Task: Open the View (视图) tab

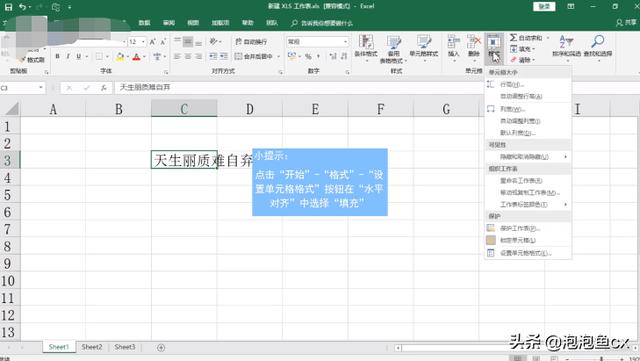Action: point(193,23)
